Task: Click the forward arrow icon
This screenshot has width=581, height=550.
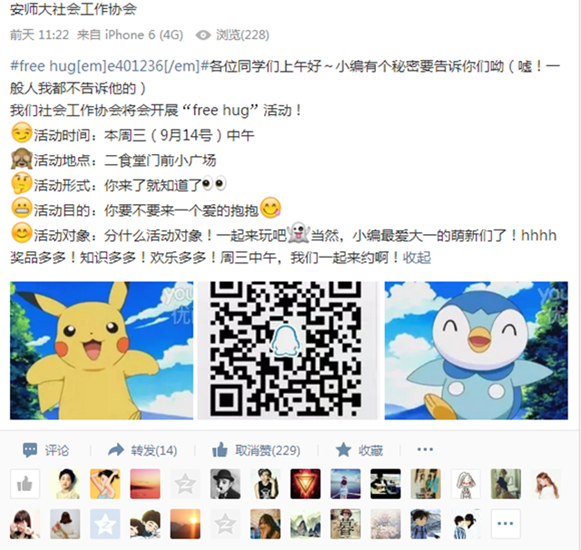Action: [116, 450]
